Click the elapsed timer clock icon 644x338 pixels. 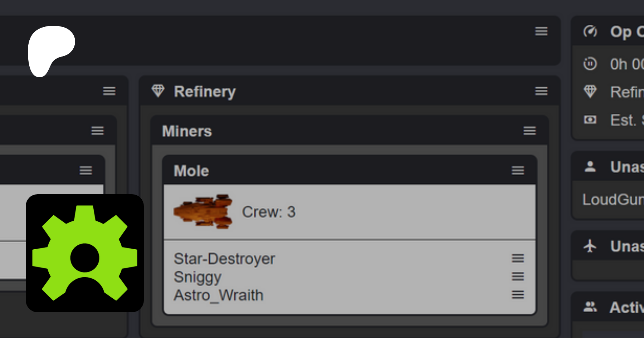click(x=590, y=64)
